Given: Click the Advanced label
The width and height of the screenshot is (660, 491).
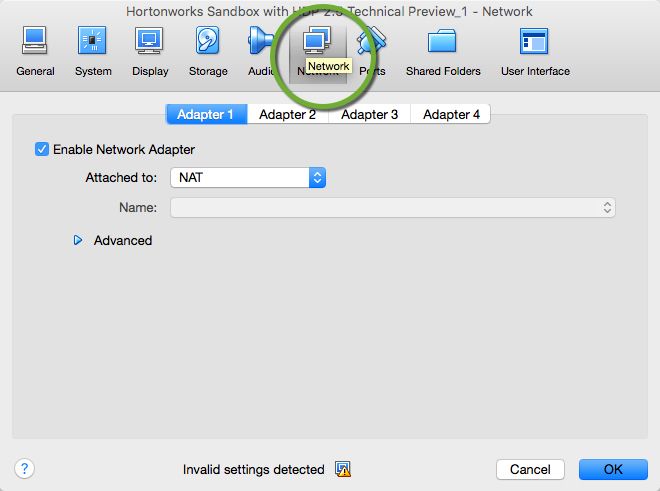Looking at the screenshot, I should point(123,240).
